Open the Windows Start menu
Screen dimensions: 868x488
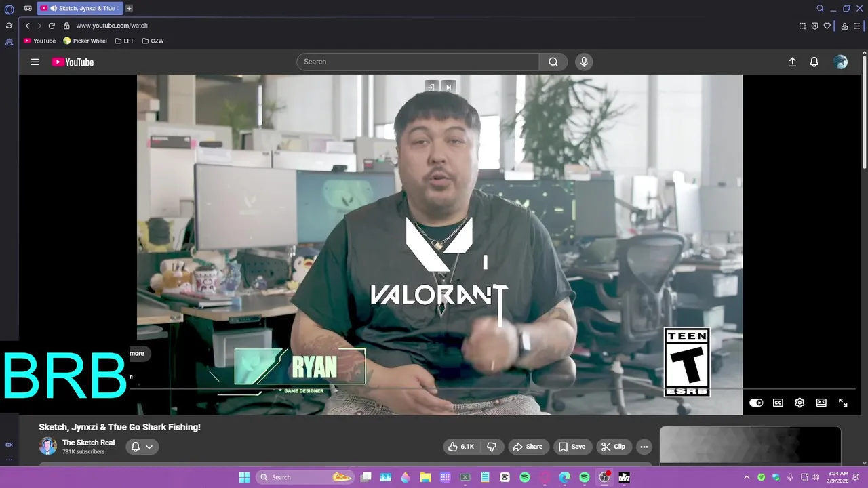244,477
